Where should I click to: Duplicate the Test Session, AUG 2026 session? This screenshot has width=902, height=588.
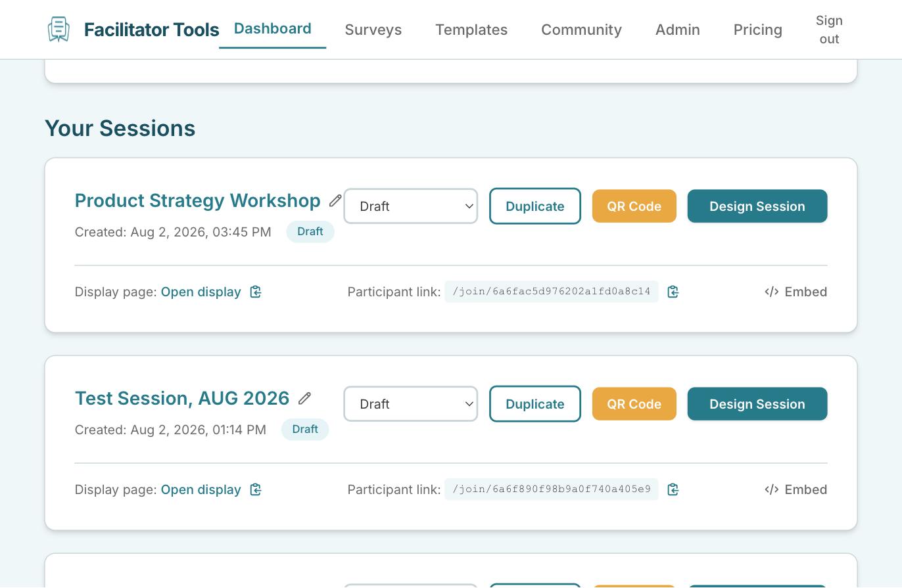[x=535, y=404]
